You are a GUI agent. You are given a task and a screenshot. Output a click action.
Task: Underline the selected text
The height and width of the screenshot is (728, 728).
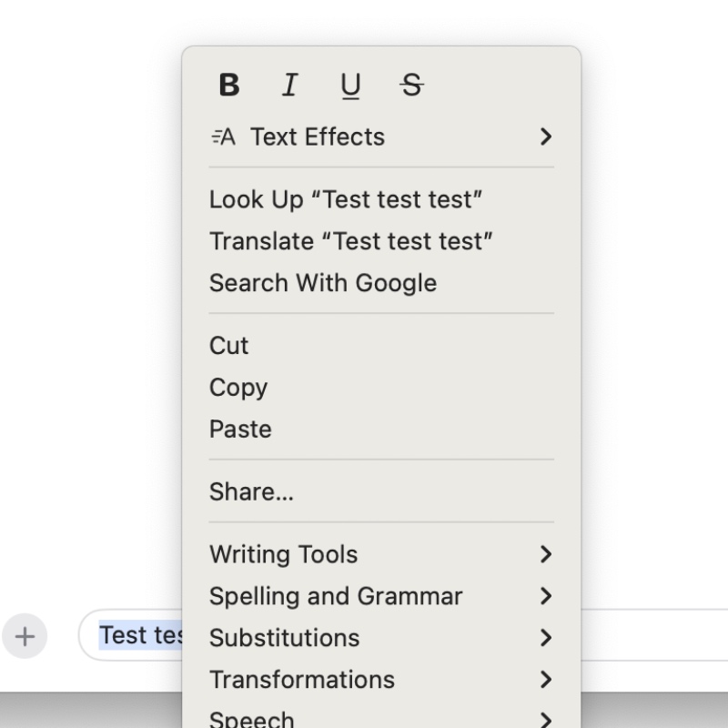pyautogui.click(x=350, y=86)
